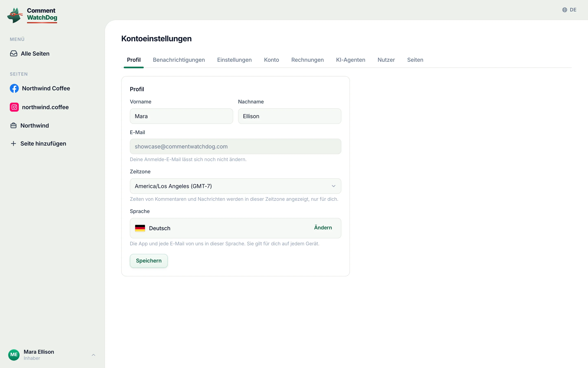Open the KI-Agenten tab
Viewport: 588px width, 368px height.
350,60
